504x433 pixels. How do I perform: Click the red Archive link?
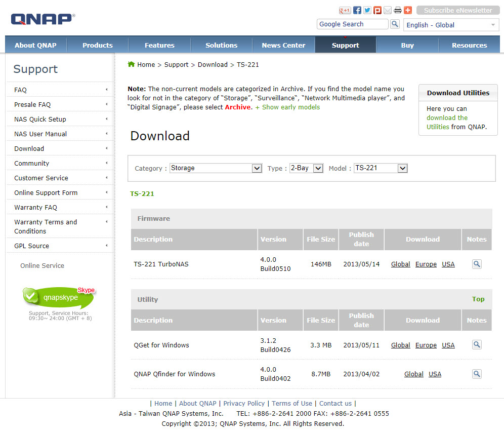pyautogui.click(x=237, y=107)
